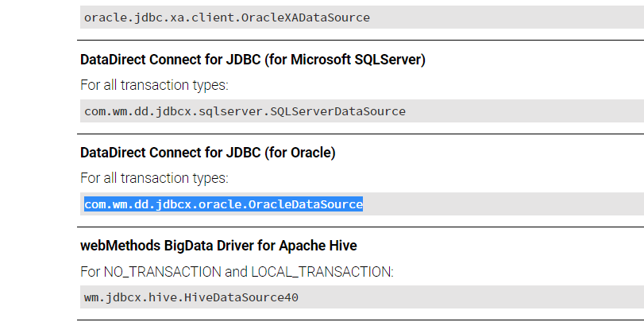This screenshot has height=322, width=644.
Task: Click empty gray area right of OracleXADataSource code
Action: [x=507, y=17]
